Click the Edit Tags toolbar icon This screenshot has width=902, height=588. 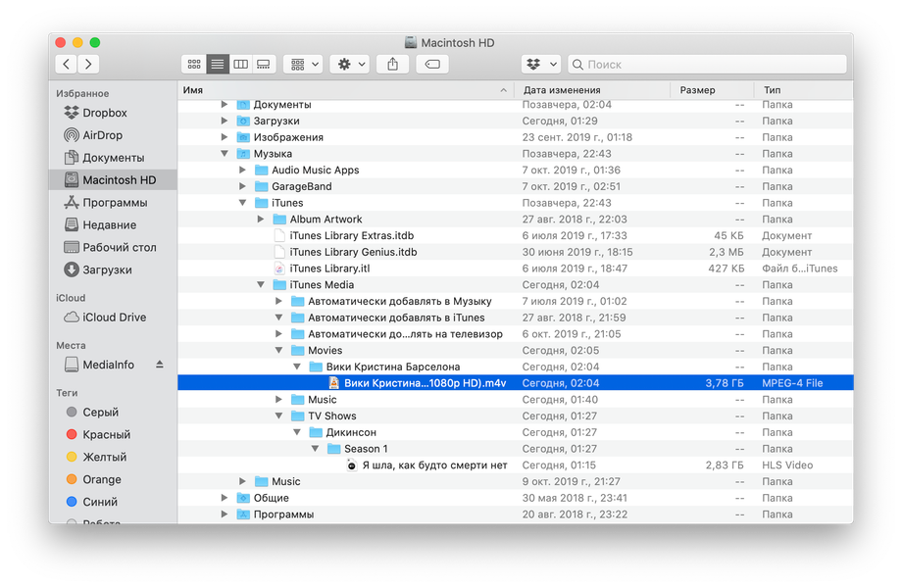point(432,65)
